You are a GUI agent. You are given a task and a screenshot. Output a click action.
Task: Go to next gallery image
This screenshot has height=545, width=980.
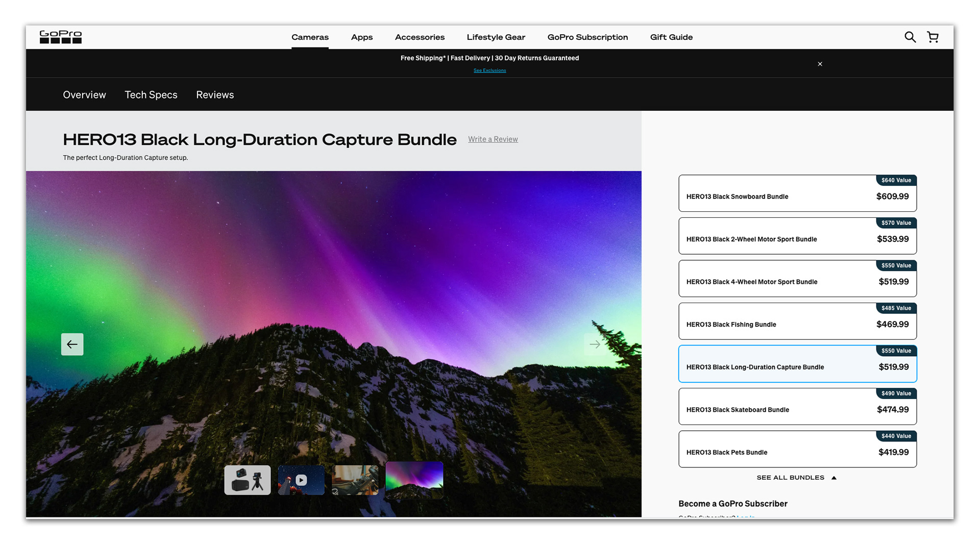(595, 344)
